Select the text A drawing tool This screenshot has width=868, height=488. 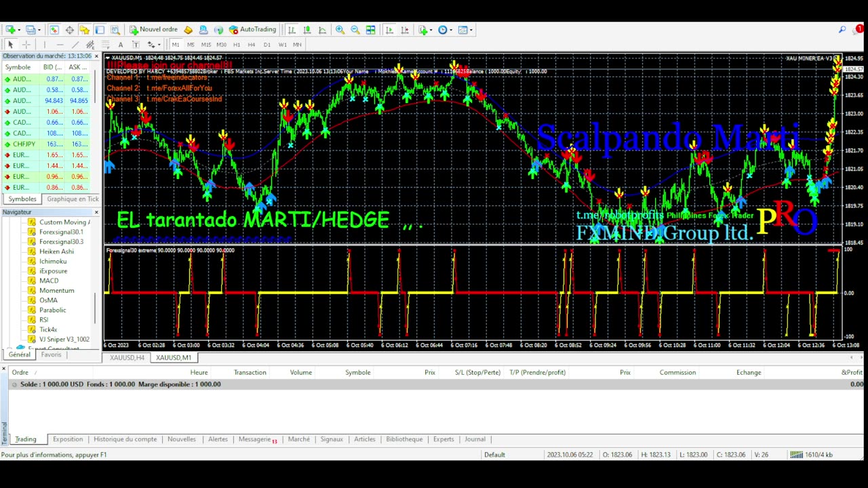pos(121,45)
